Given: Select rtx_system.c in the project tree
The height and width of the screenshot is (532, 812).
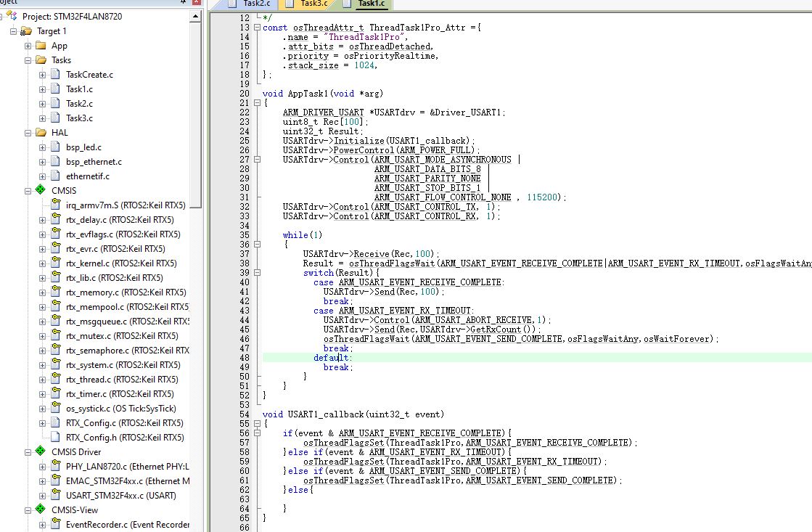Looking at the screenshot, I should pos(124,364).
